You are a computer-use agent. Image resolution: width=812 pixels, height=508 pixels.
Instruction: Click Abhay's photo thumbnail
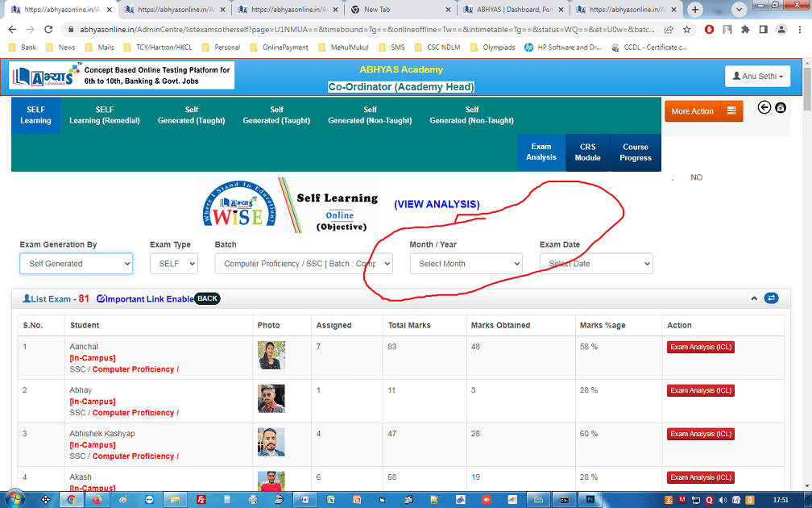(x=271, y=398)
